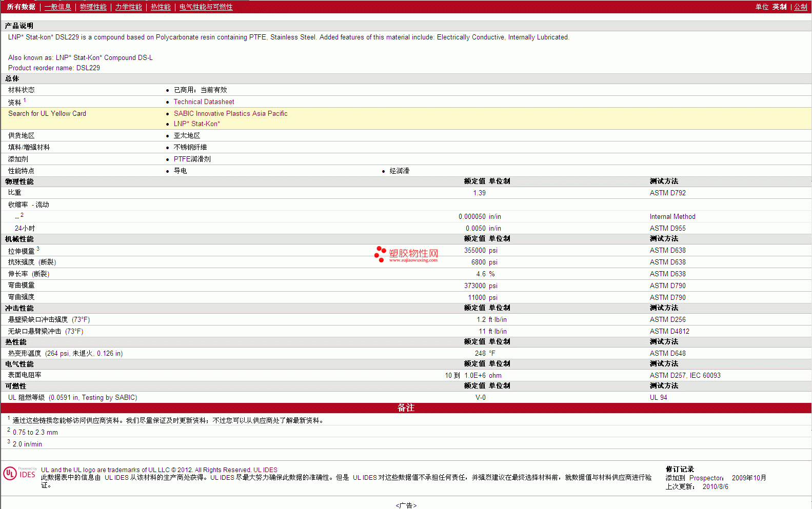Select 英制 unit option
Viewport: 812px width, 509px height.
pyautogui.click(x=779, y=7)
